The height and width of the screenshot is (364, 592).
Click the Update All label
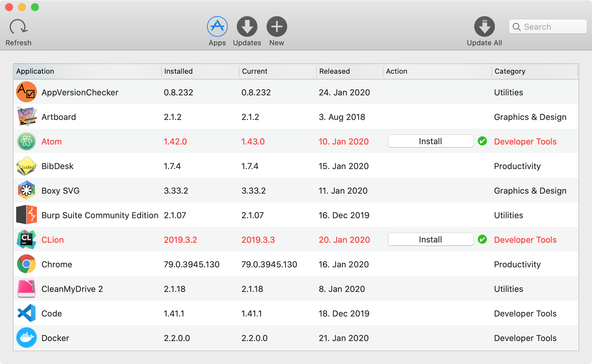[x=484, y=43]
